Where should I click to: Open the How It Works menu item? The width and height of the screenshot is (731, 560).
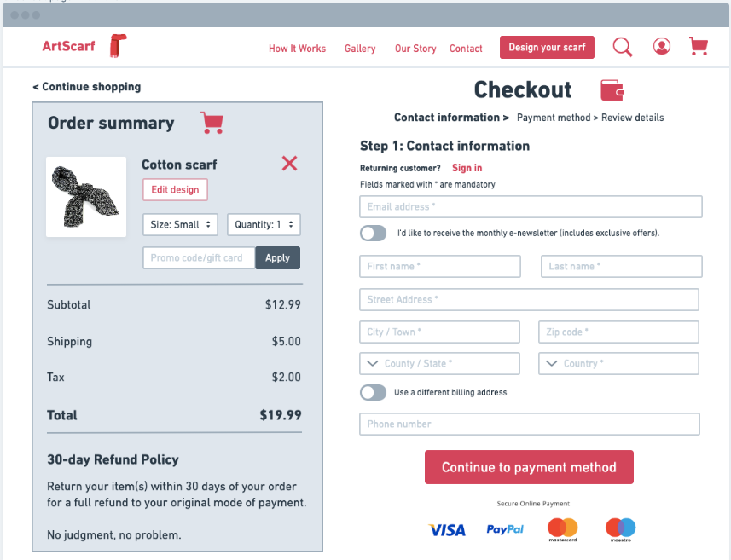(x=297, y=49)
